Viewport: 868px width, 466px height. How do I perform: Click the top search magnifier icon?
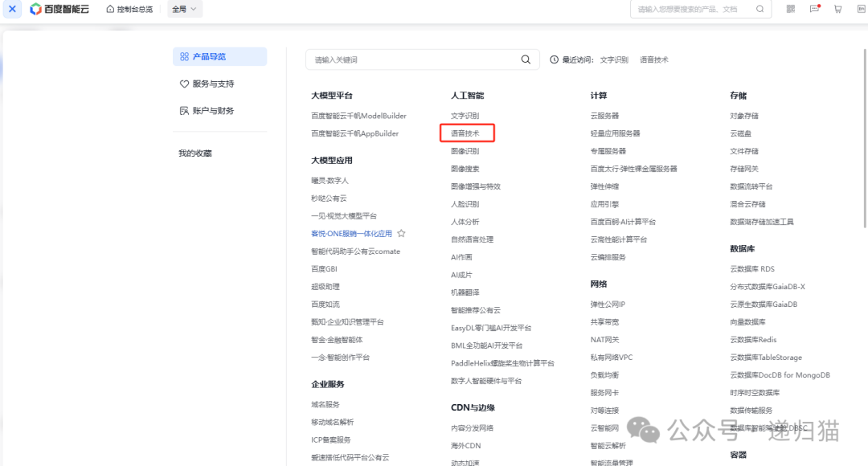(760, 9)
